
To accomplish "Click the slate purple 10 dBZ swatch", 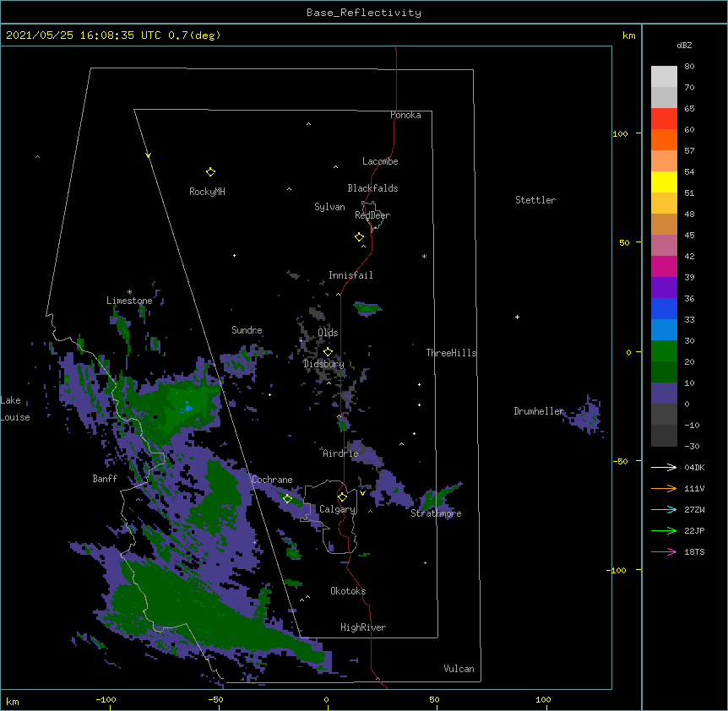I will pos(664,393).
